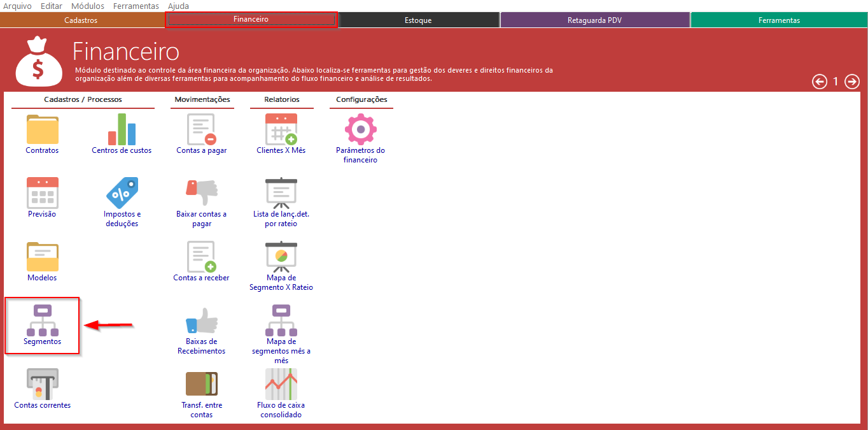Open Clientes X Mês report icon
868x430 pixels.
[x=281, y=129]
